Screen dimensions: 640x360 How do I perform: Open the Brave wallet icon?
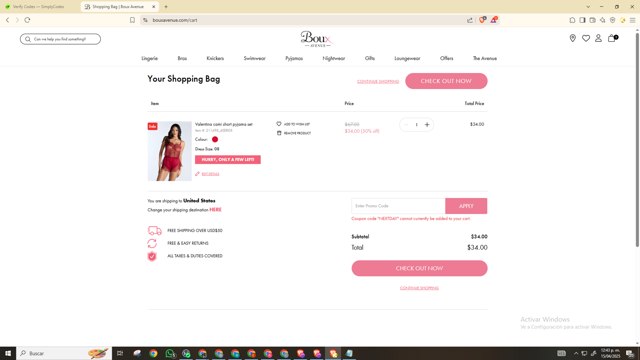tap(593, 20)
